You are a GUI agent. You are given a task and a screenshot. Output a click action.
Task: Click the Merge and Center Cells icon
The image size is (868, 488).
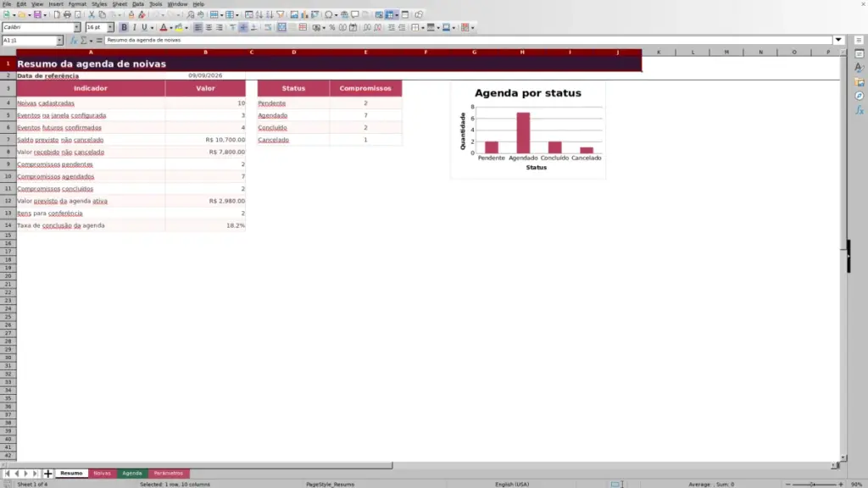[x=281, y=28]
